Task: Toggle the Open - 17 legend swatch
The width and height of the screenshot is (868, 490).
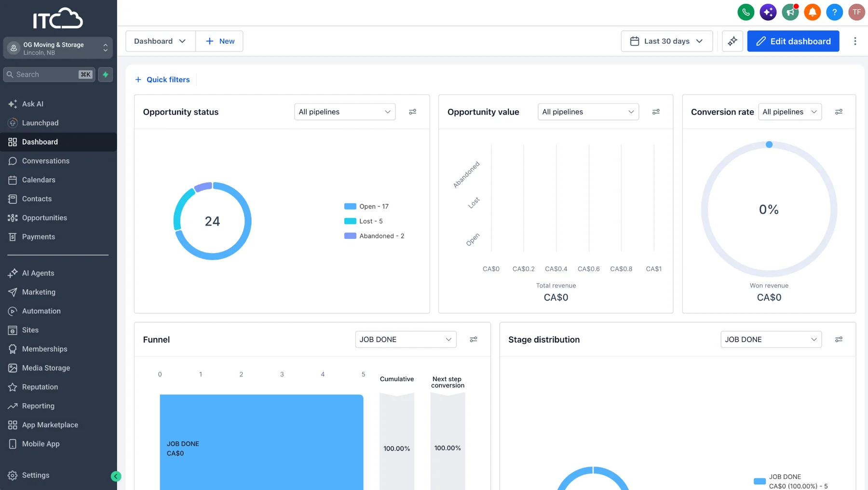Action: click(350, 206)
